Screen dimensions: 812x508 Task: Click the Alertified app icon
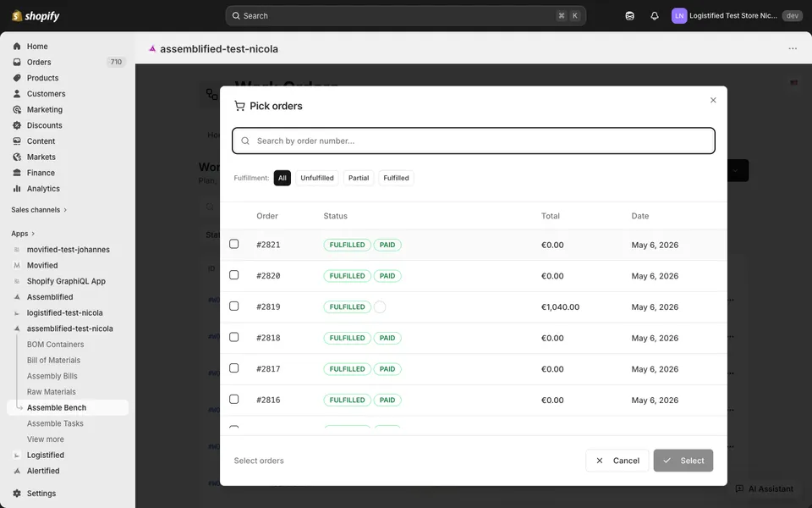17,471
